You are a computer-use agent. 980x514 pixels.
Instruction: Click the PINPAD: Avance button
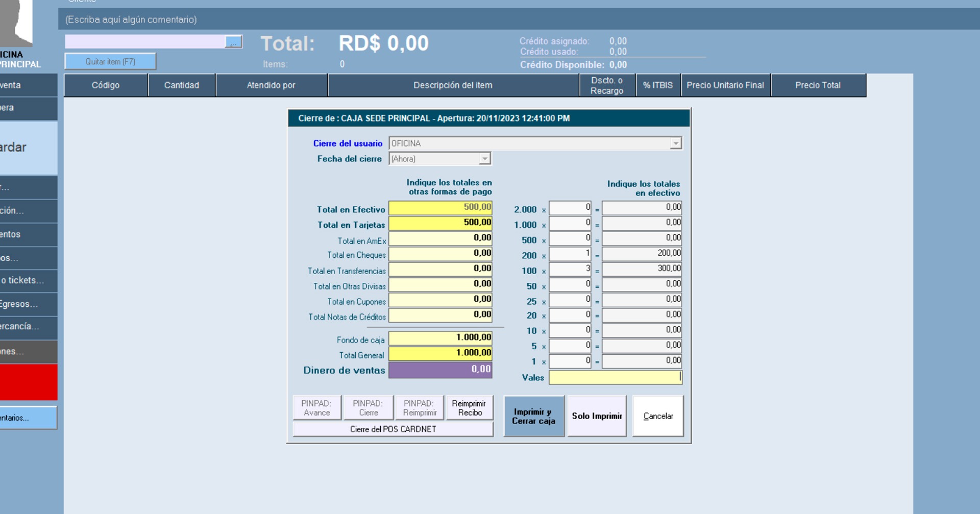click(x=316, y=408)
